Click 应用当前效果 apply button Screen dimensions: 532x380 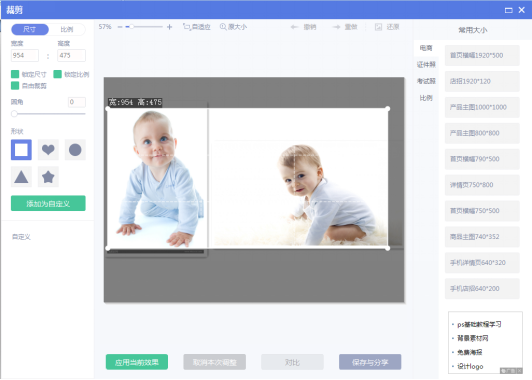(x=137, y=362)
